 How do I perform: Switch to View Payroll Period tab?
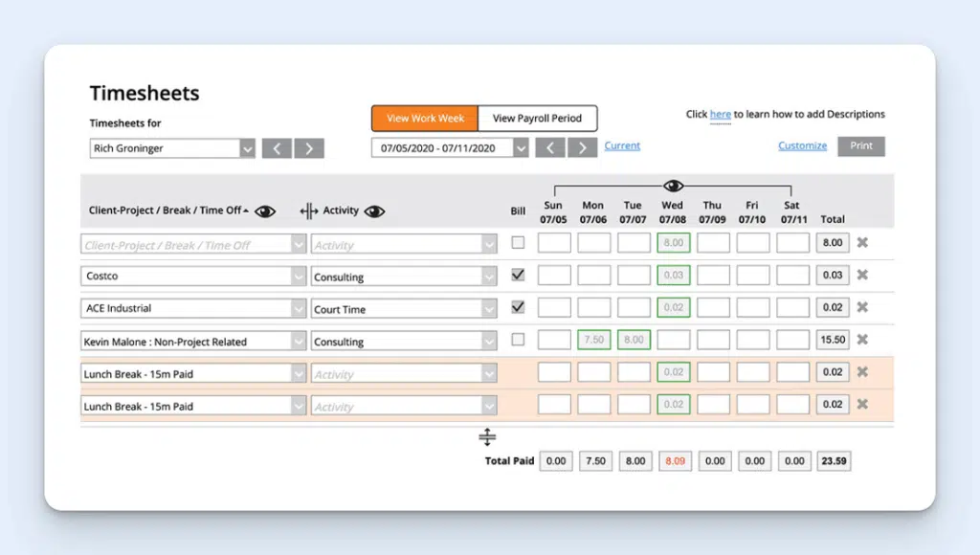(x=537, y=119)
